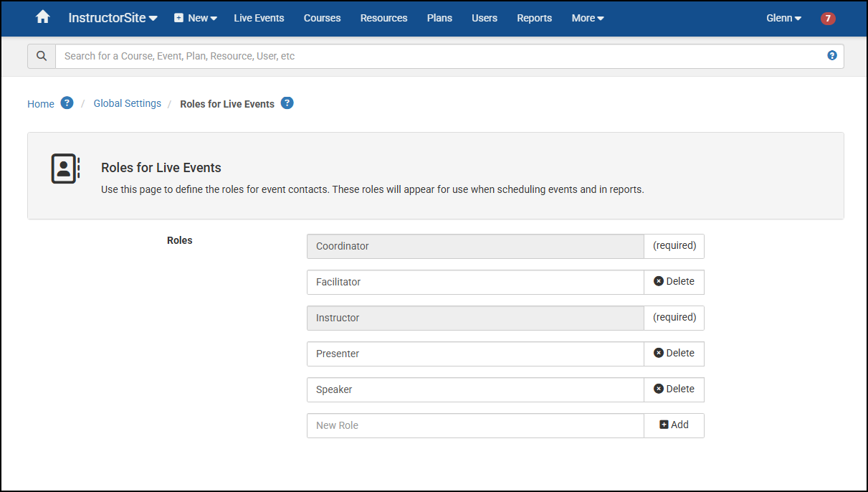Click the magnifier search icon
This screenshot has width=868, height=492.
point(42,56)
